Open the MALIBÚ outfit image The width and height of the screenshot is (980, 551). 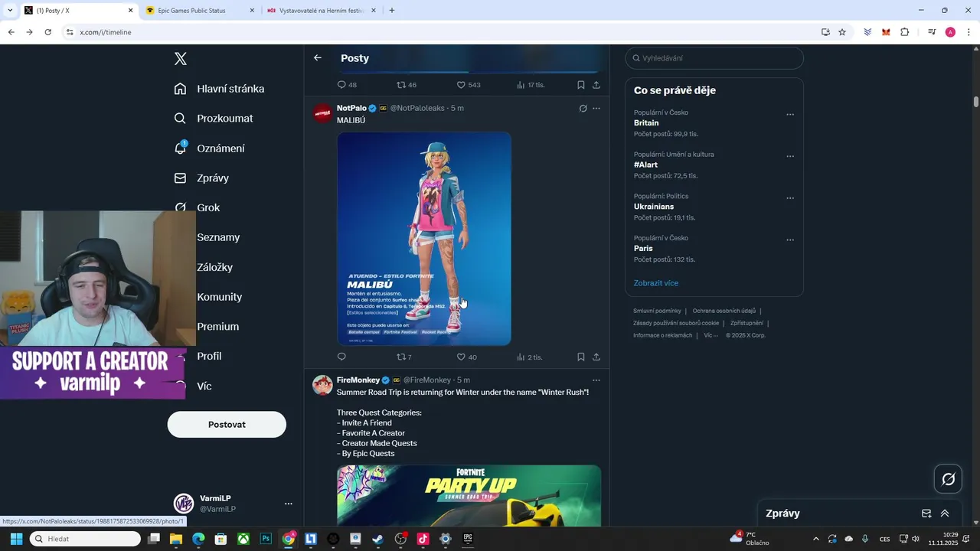point(424,239)
